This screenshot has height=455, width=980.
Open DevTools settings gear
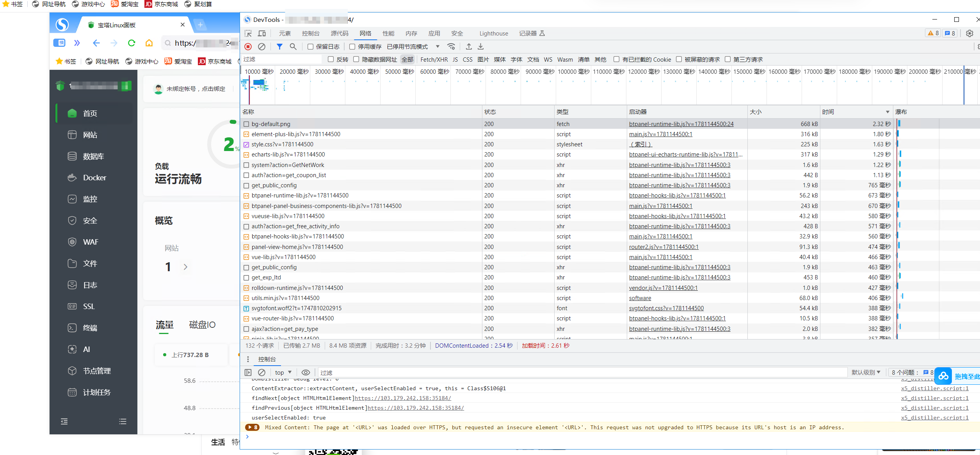pyautogui.click(x=969, y=33)
